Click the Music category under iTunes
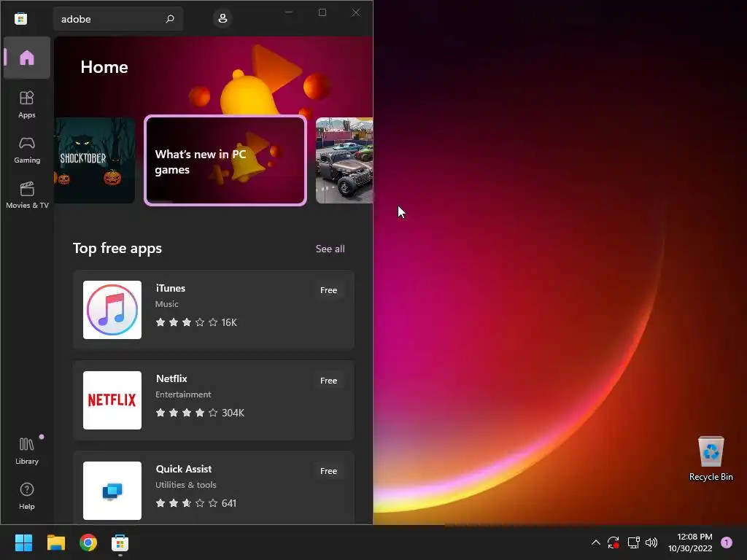 (x=167, y=304)
